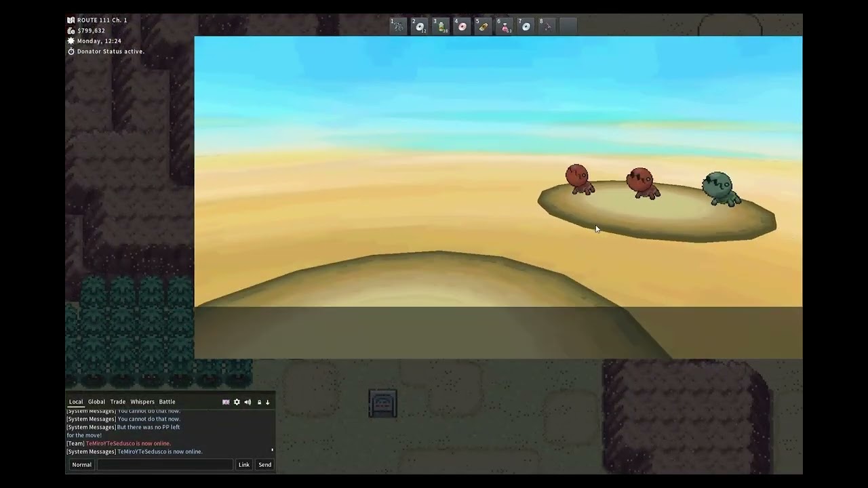Open the Normal chat mode dropdown

[82, 464]
